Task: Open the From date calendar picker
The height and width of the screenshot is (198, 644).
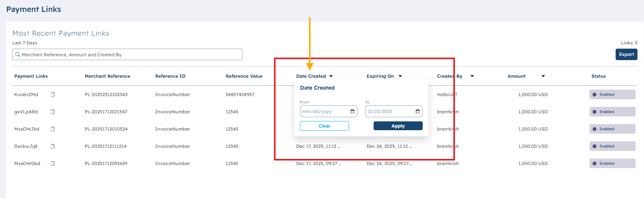Action: click(x=352, y=111)
